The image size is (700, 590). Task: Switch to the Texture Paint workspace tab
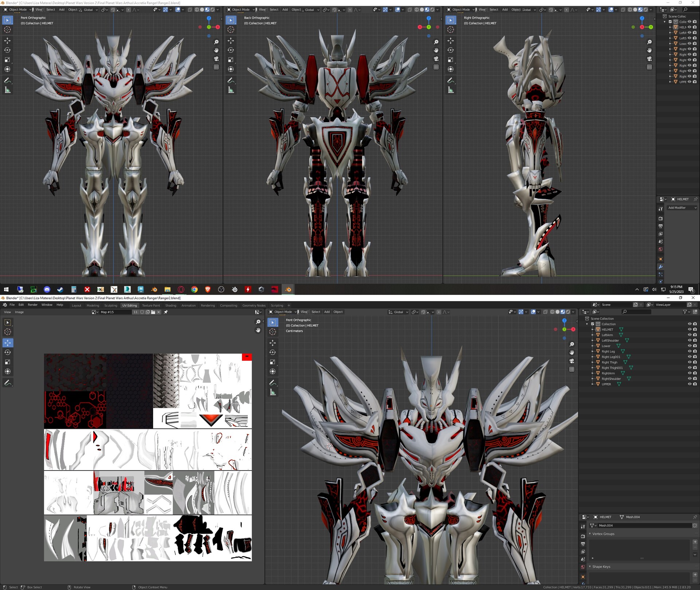151,305
